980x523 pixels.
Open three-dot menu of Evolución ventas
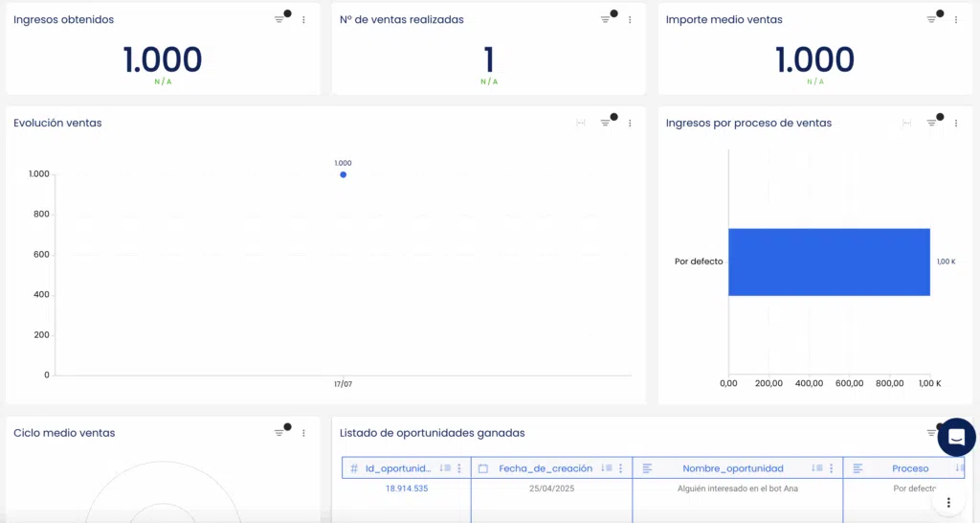point(630,124)
